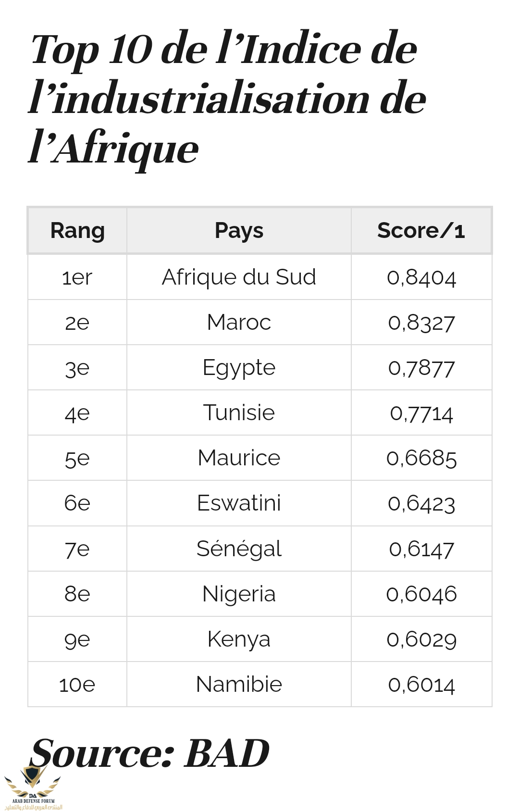Click the score value 0,8404
The height and width of the screenshot is (812, 519).
[x=421, y=277]
